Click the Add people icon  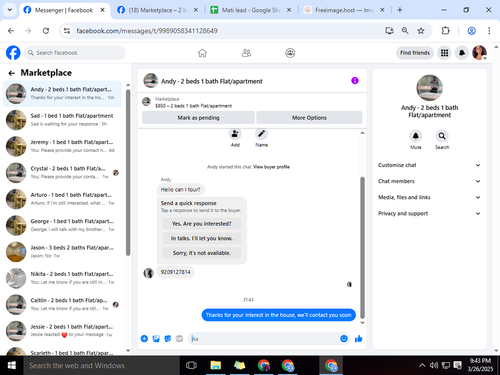click(x=235, y=134)
